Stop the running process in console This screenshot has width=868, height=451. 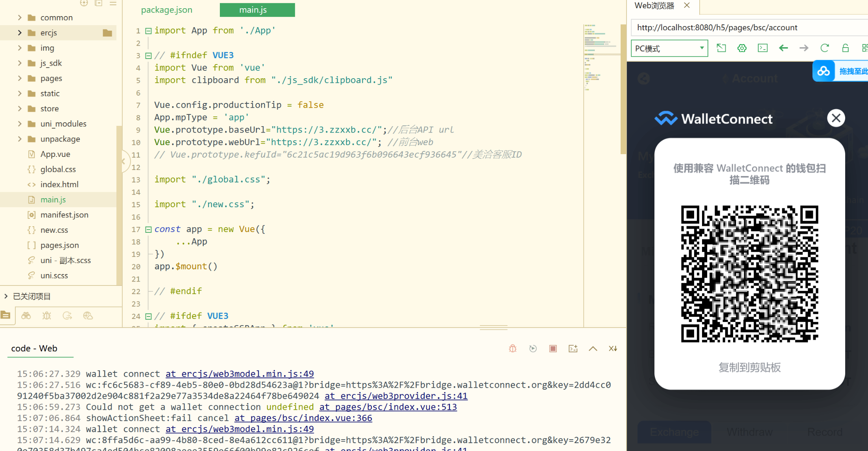553,348
